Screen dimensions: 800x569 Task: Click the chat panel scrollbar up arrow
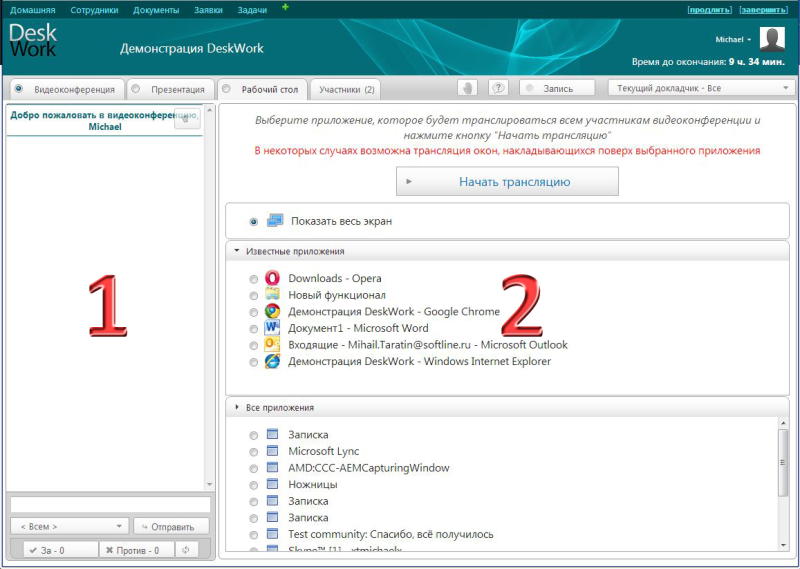[x=209, y=111]
